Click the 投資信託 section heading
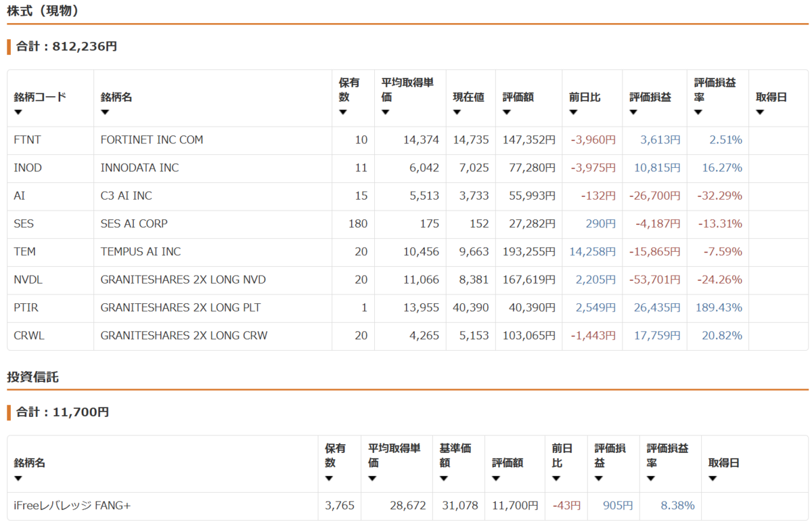This screenshot has height=526, width=812. coord(33,377)
